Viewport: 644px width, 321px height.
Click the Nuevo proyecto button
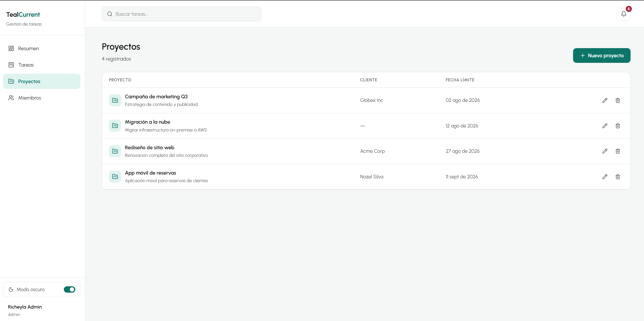pyautogui.click(x=602, y=55)
